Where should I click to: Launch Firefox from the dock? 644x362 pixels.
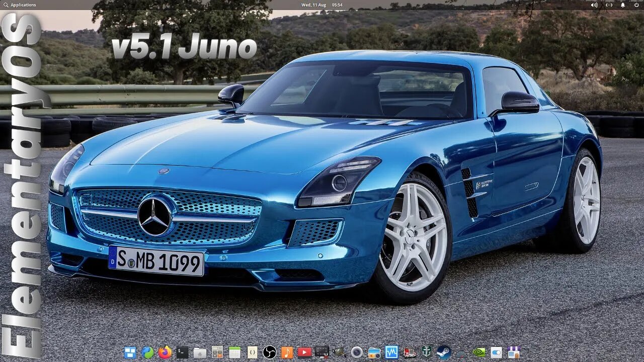coord(165,352)
